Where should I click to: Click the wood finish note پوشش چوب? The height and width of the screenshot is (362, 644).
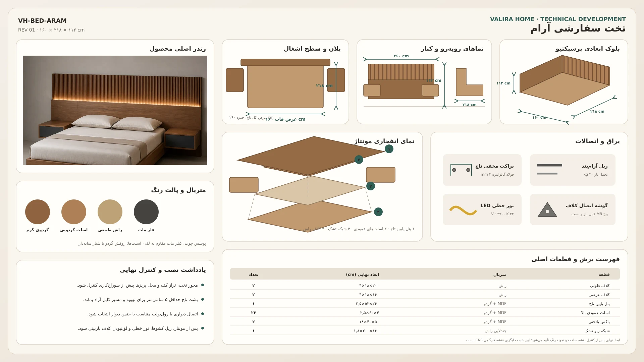coord(142,243)
